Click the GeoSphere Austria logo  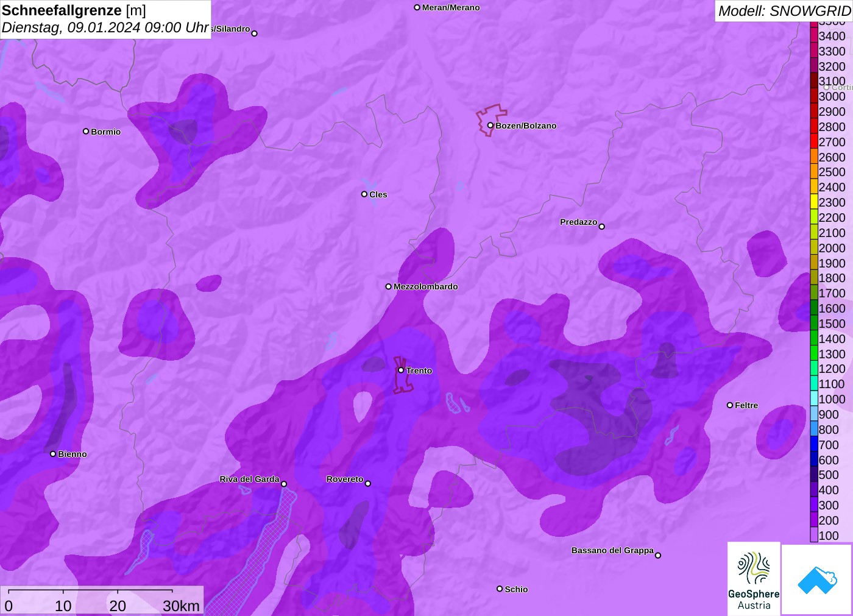click(754, 579)
